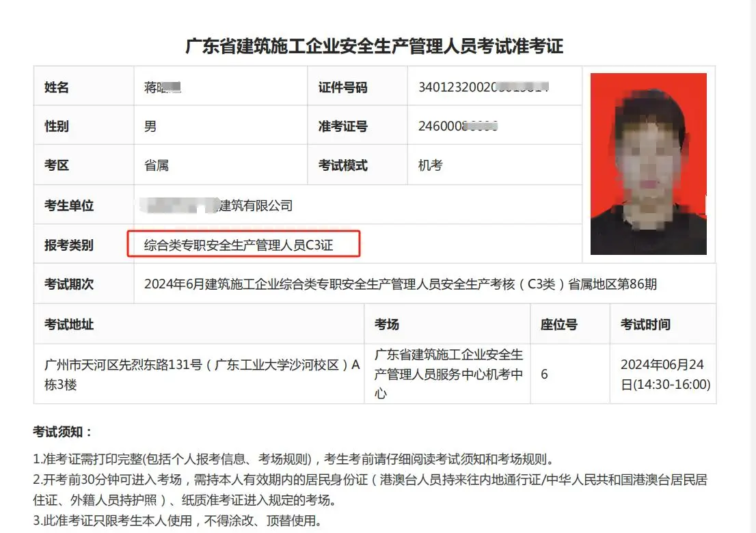756x533 pixels.
Task: Select the red-boxed 综合类专职安全生产管理人员C3证 field
Action: 243,244
